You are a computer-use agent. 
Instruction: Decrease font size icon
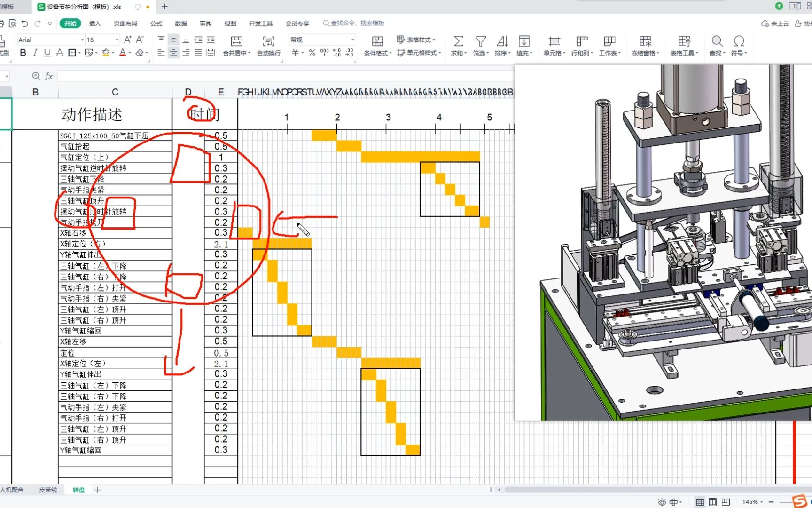pyautogui.click(x=140, y=40)
